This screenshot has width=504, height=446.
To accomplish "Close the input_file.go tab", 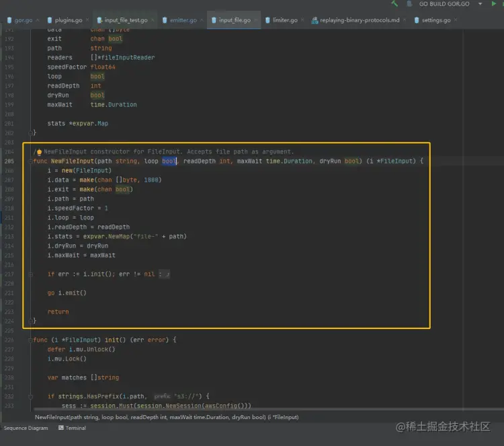I will pyautogui.click(x=256, y=20).
